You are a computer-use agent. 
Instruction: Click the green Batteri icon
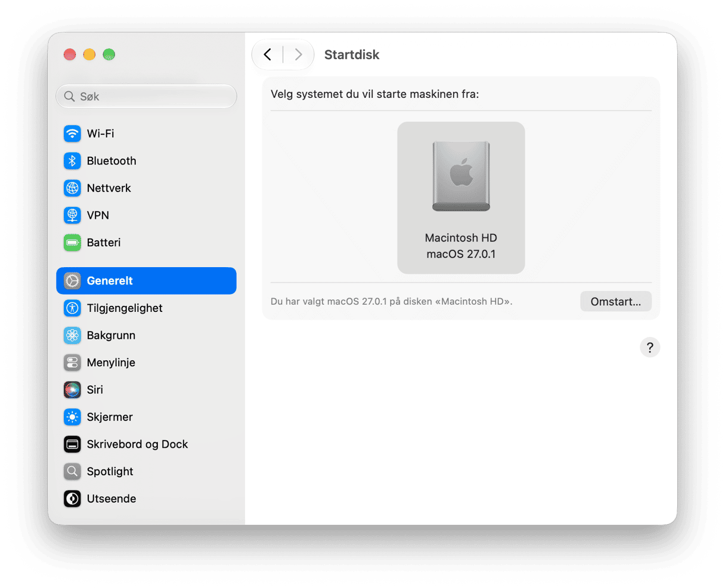72,243
